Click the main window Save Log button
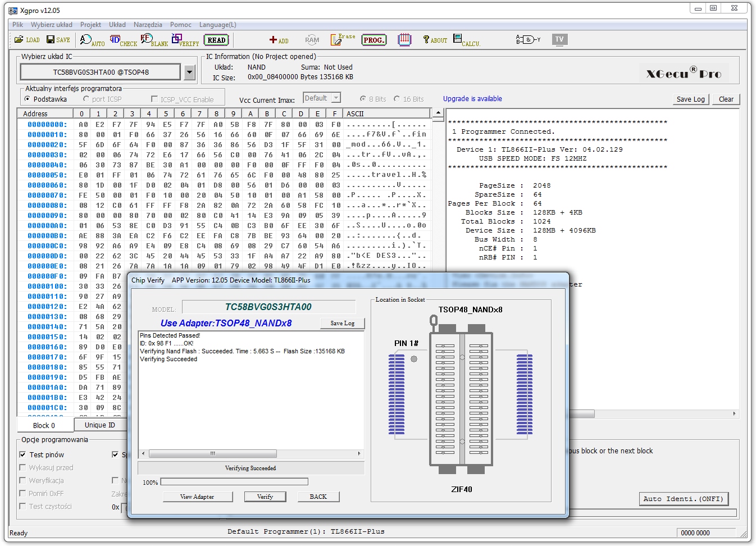 (x=691, y=99)
